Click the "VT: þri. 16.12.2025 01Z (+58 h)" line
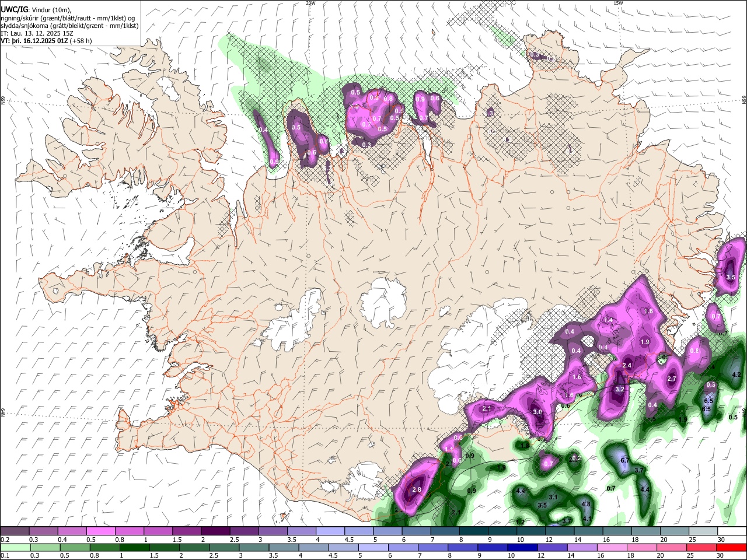 pos(46,41)
